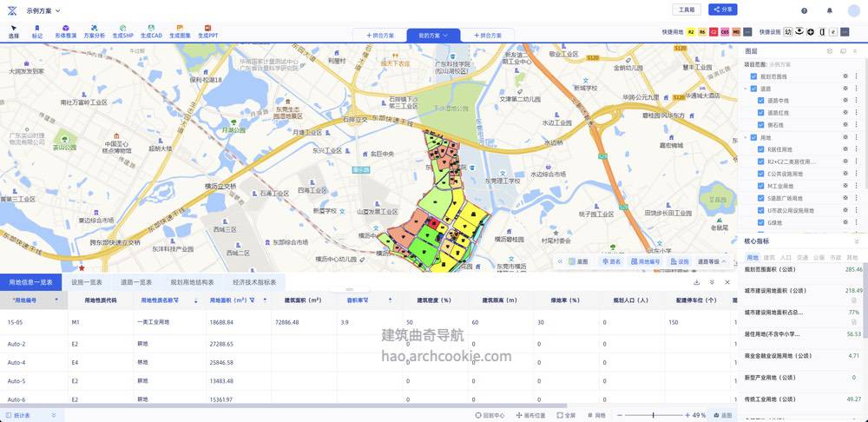
Task: Click the 画布位置 canvas position control
Action: click(x=531, y=415)
